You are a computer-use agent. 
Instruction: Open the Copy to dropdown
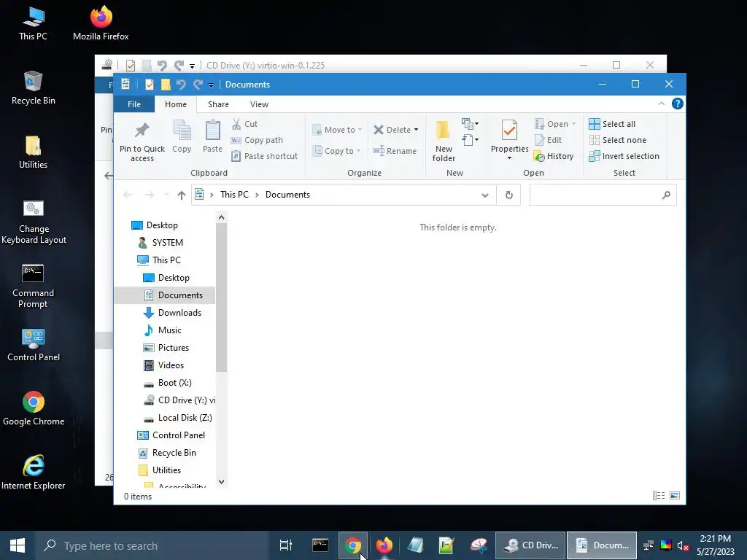pos(336,150)
